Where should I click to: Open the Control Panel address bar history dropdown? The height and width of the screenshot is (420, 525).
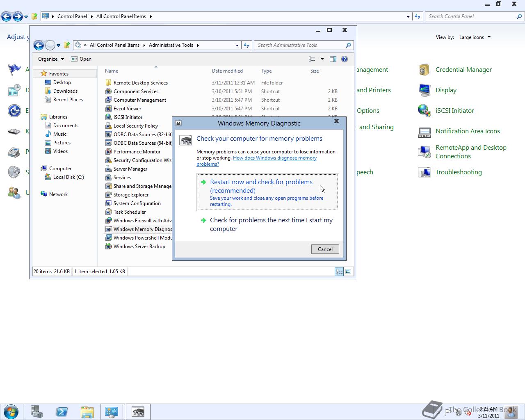click(408, 16)
